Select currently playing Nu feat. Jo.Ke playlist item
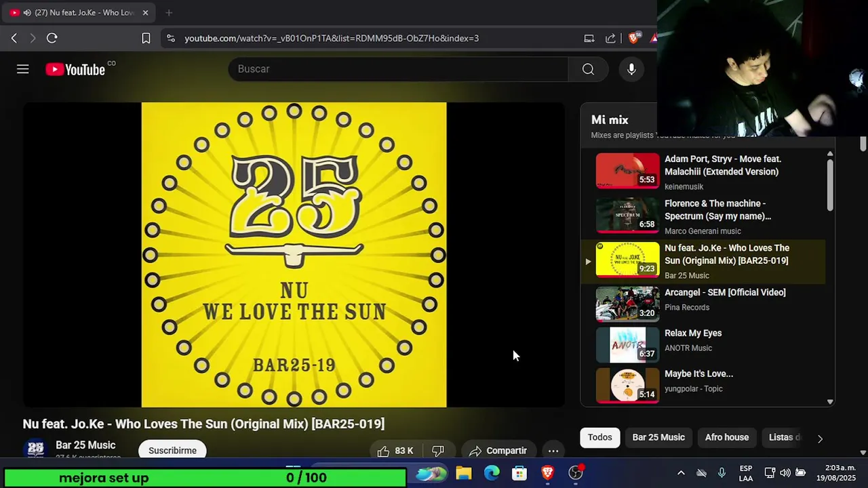The image size is (868, 488). coord(703,261)
